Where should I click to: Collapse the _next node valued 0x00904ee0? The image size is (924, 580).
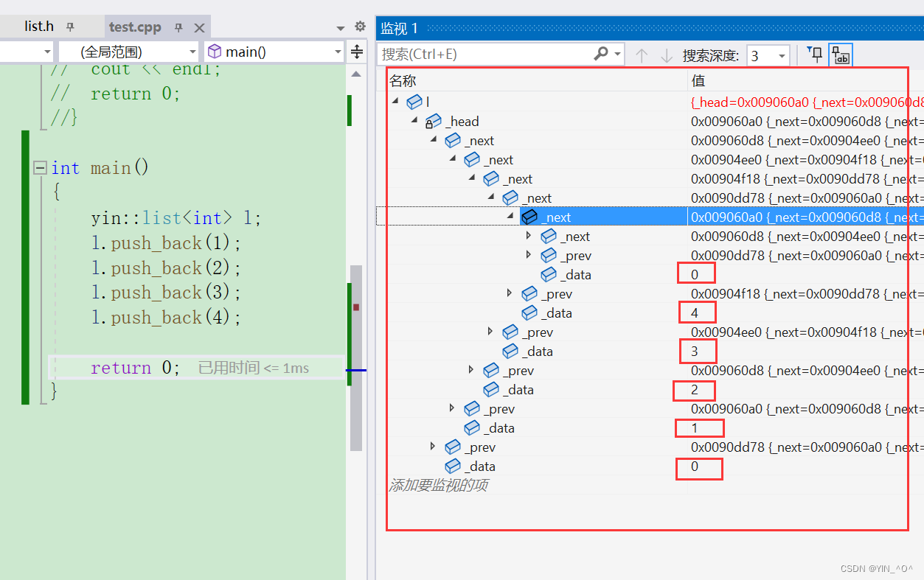click(453, 159)
